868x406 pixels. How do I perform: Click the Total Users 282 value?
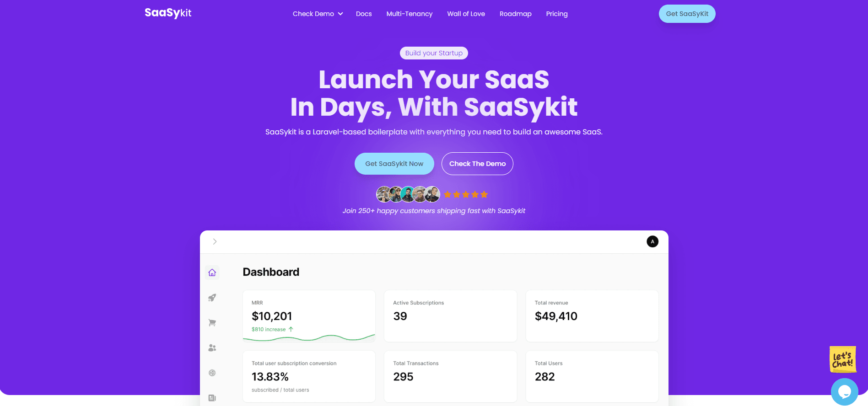545,377
